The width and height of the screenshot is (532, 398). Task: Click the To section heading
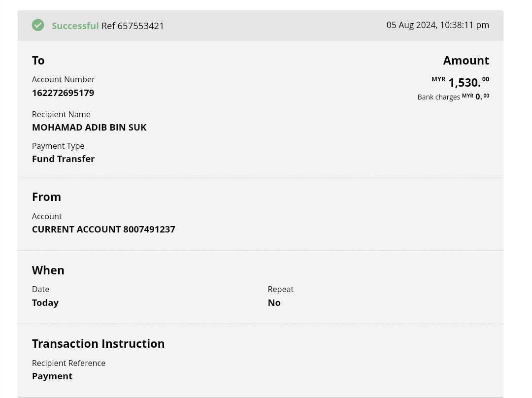point(38,60)
